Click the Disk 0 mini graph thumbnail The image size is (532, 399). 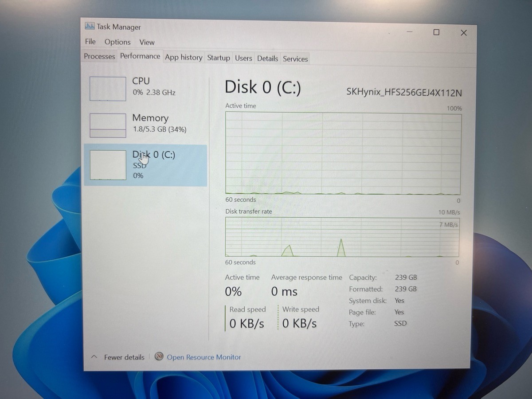click(x=108, y=165)
